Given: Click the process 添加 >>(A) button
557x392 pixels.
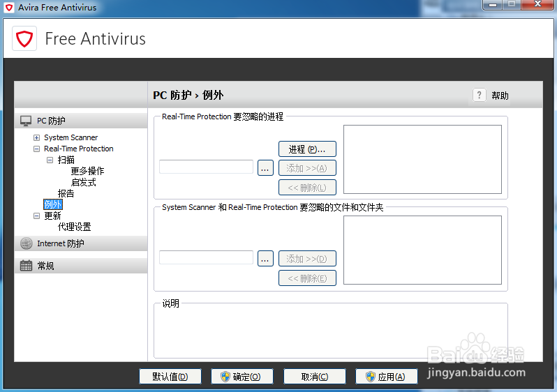Looking at the screenshot, I should (307, 168).
